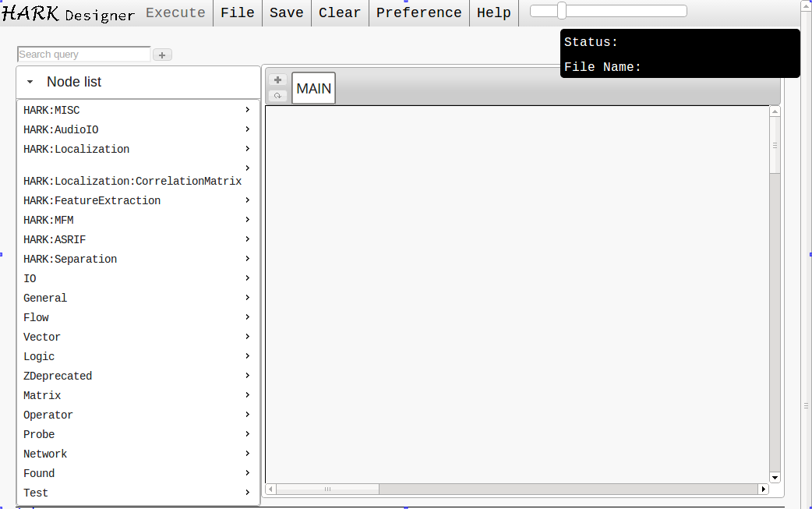Select the MAIN tab
This screenshot has width=812, height=509.
(313, 88)
